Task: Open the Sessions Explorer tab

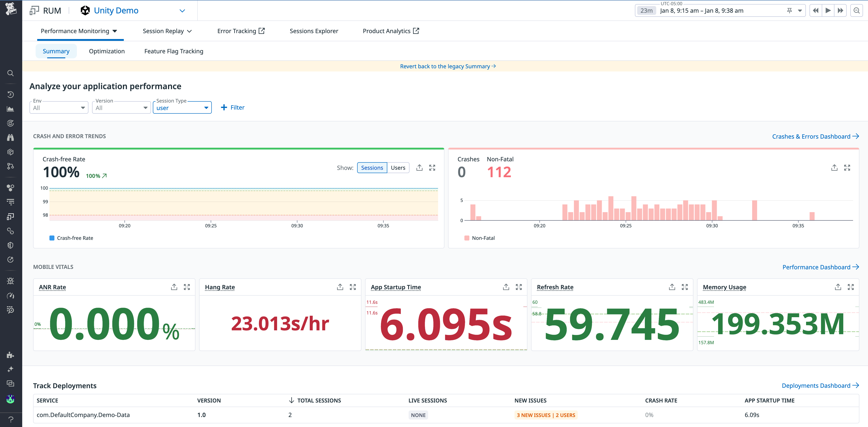Action: pos(314,31)
